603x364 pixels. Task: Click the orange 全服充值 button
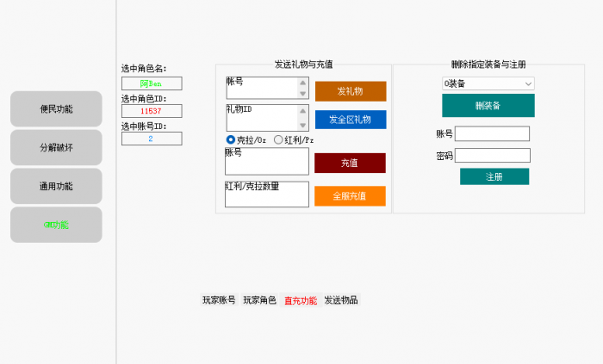(x=350, y=196)
